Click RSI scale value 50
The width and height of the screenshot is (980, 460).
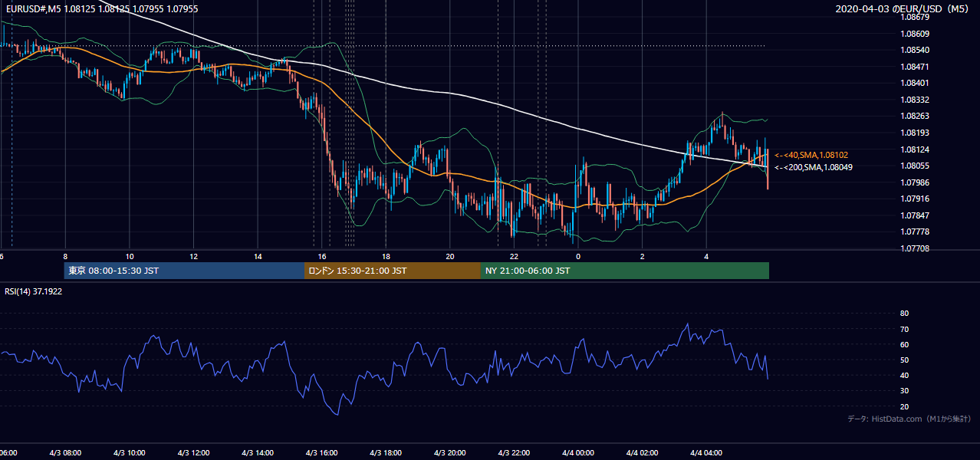point(904,360)
